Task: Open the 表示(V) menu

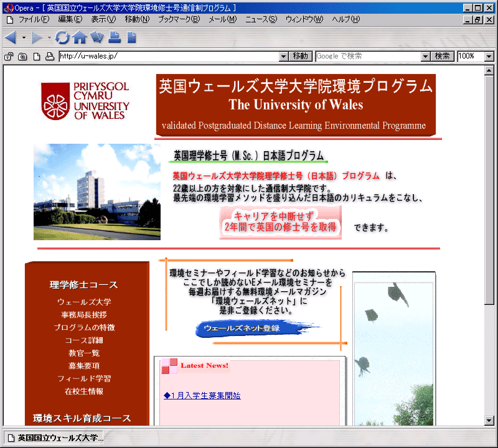Action: pyautogui.click(x=103, y=20)
